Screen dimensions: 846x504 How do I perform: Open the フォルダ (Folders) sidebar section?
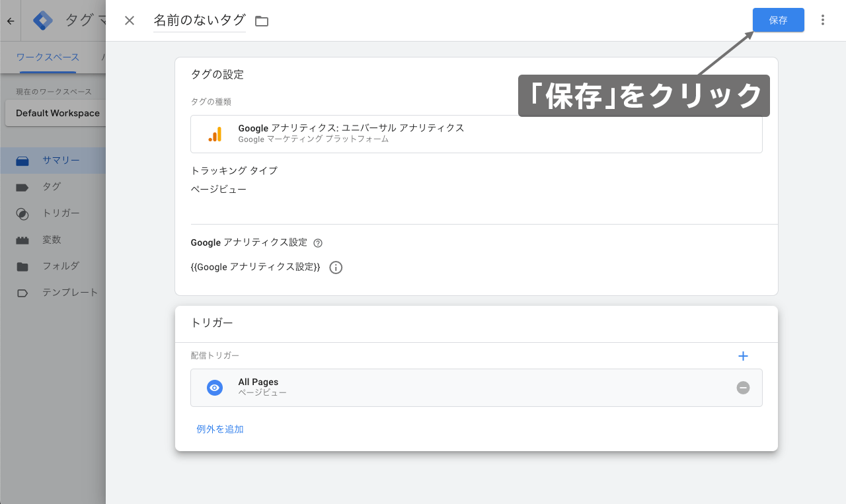[24, 266]
